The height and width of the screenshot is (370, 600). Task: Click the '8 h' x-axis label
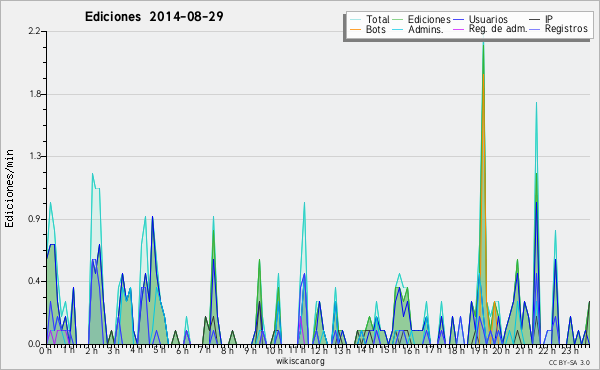click(x=227, y=350)
